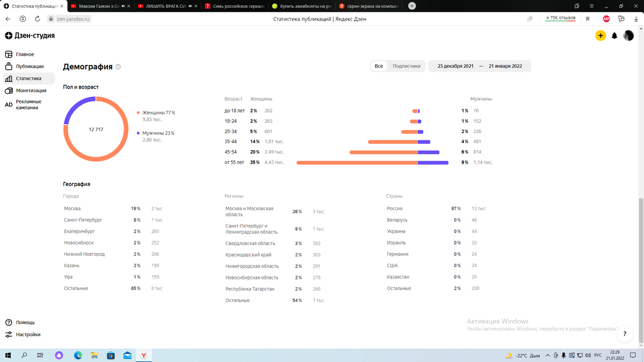Viewport: 644px width, 362px height.
Task: Open Монетизация in the sidebar
Action: coord(30,91)
